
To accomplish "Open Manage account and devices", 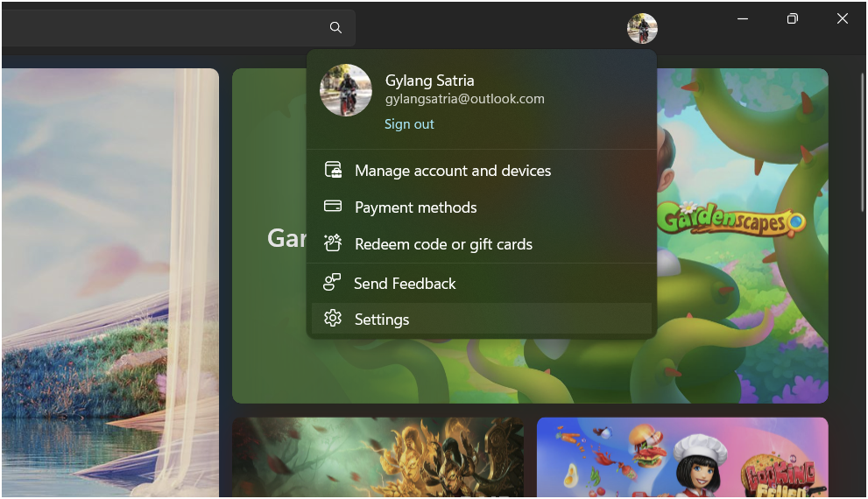I will click(x=482, y=171).
